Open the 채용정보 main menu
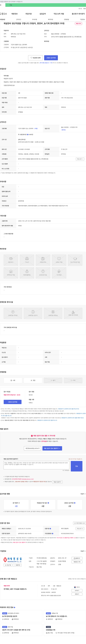The image size is (86, 644). pos(15,14)
